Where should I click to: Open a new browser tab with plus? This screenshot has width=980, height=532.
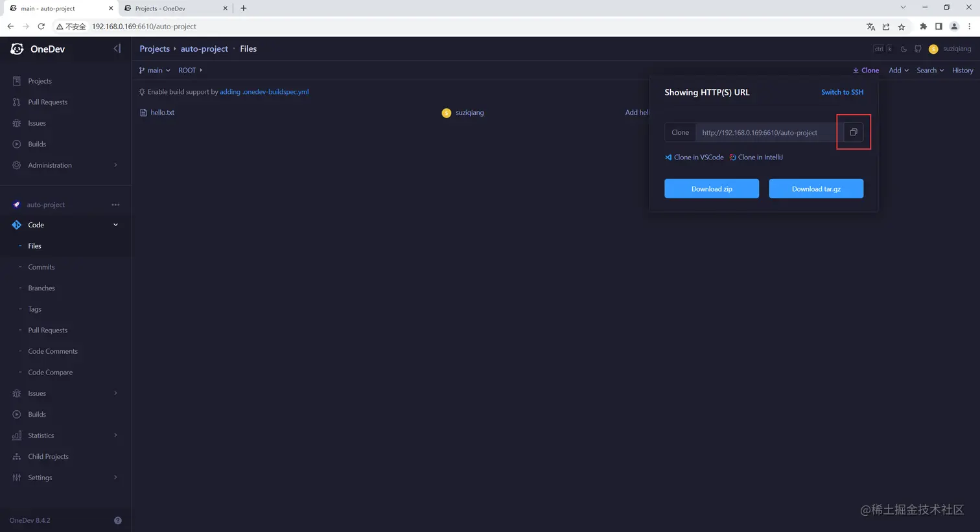tap(243, 8)
